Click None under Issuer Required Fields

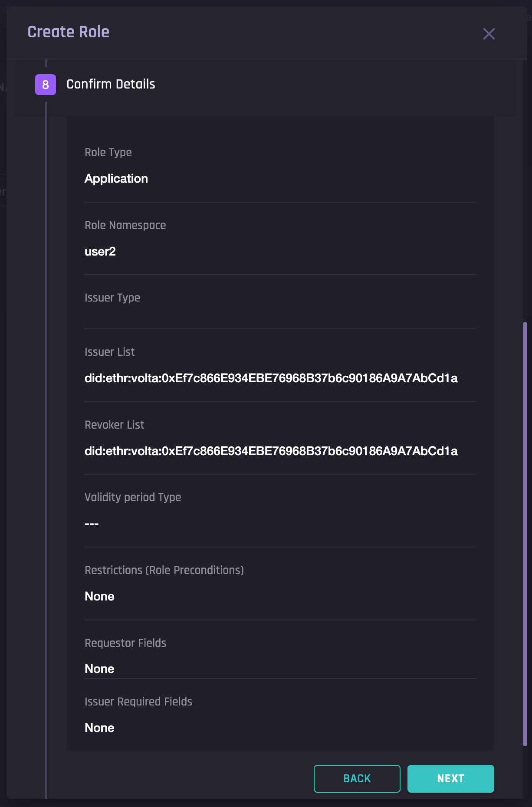(x=99, y=728)
